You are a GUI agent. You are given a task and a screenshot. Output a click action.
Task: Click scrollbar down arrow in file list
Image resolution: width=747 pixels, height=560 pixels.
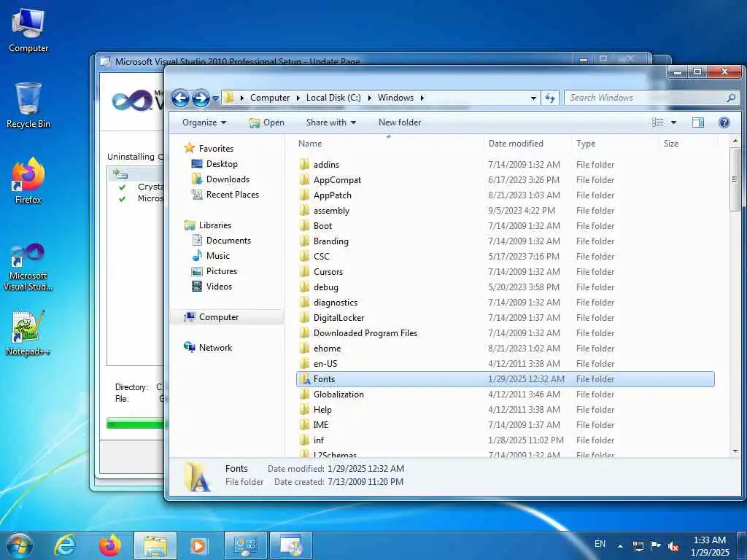735,451
